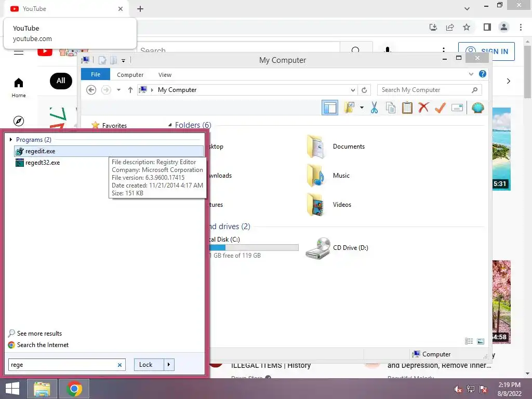532x399 pixels.
Task: Open the Videos folder
Action: (x=329, y=205)
